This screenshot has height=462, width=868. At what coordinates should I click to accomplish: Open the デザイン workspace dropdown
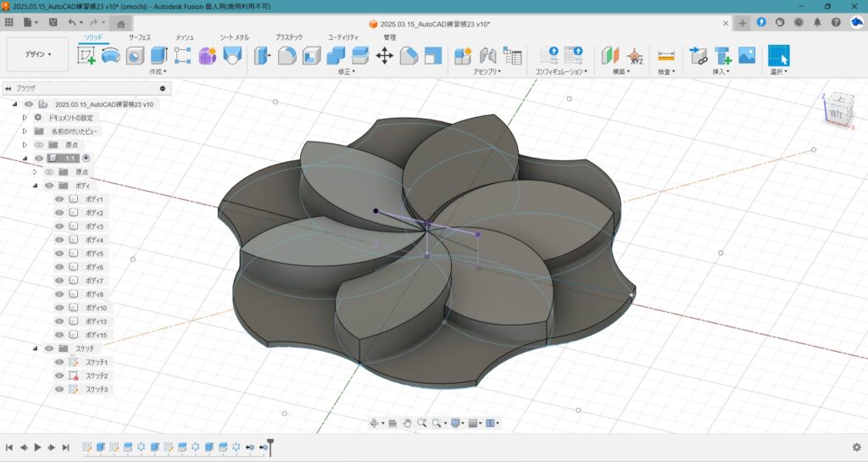(x=38, y=54)
